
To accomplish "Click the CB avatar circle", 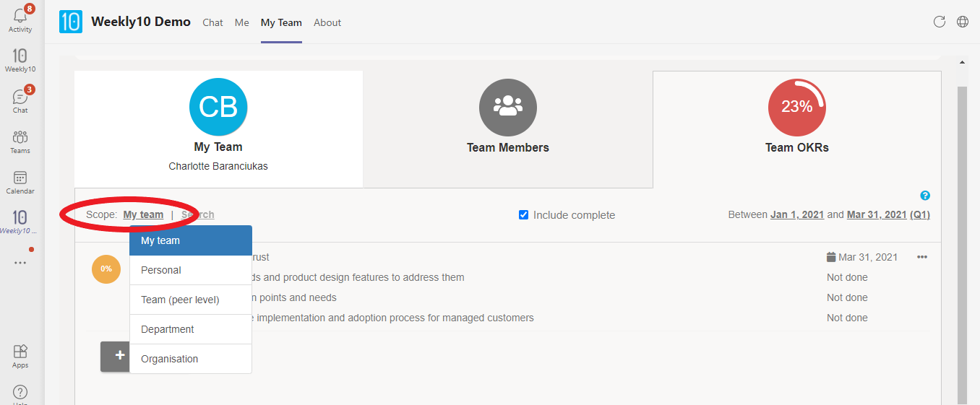I will (218, 107).
